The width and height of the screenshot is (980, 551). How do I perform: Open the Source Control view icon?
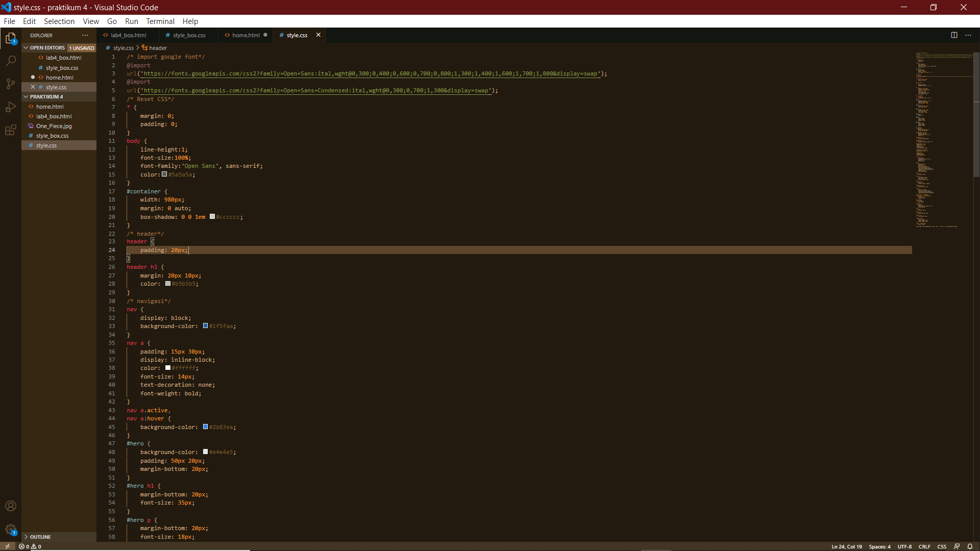(x=11, y=84)
